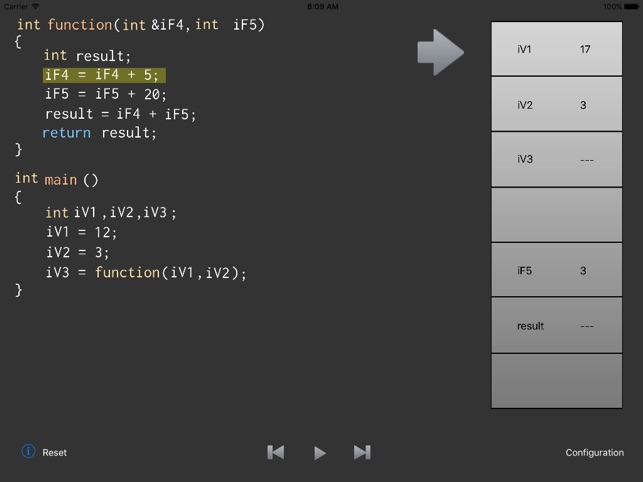
Task: Select the iV3 memory cell
Action: [x=556, y=159]
